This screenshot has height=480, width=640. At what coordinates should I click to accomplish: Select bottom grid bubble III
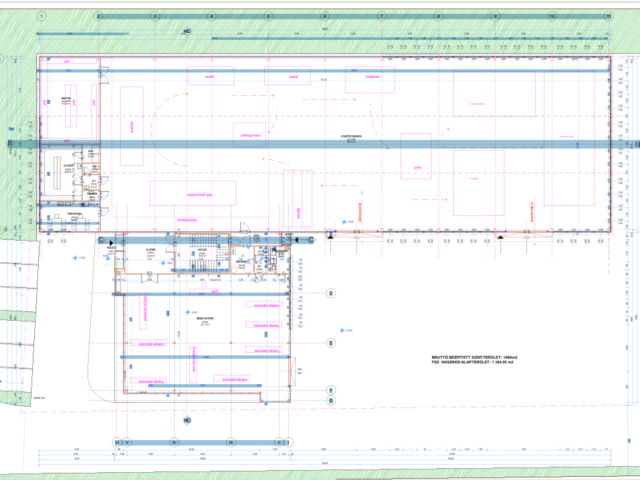231,440
